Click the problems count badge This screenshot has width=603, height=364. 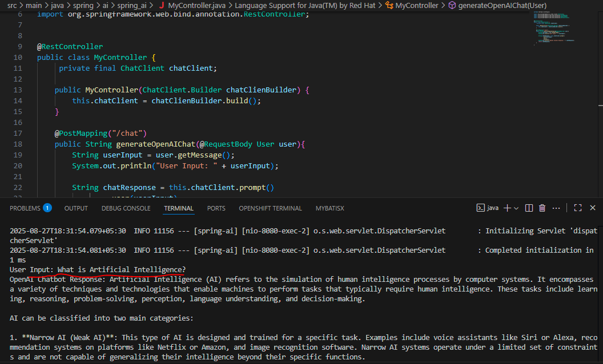pos(47,208)
